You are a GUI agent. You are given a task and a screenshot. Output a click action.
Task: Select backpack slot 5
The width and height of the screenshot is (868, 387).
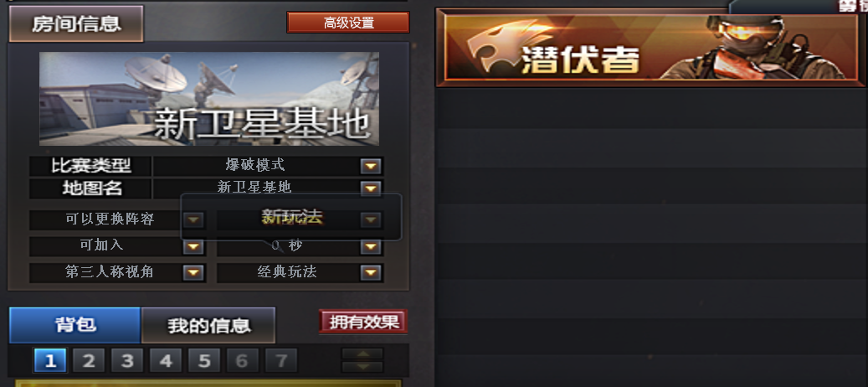(x=204, y=360)
